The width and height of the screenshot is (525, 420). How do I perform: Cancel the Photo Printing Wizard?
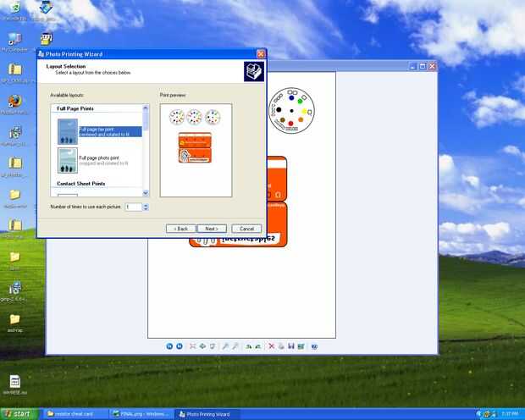pos(246,229)
